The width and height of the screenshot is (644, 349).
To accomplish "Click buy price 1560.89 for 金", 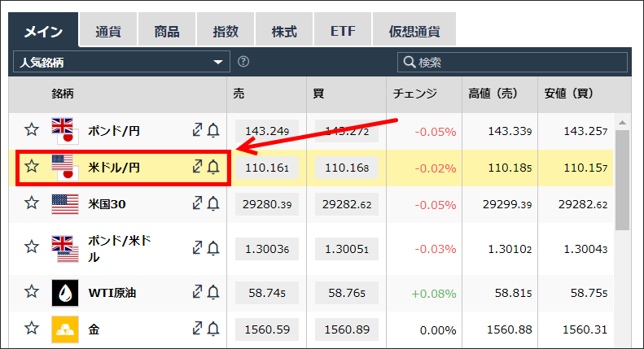I will point(347,329).
